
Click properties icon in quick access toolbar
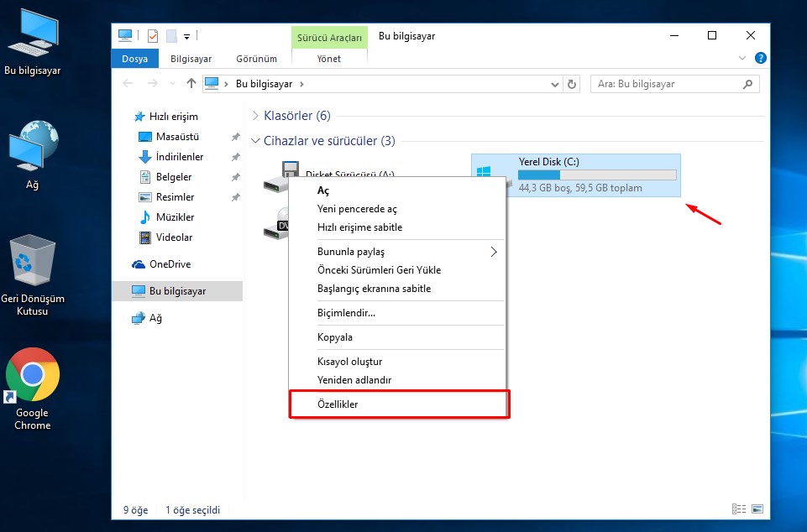pyautogui.click(x=153, y=36)
